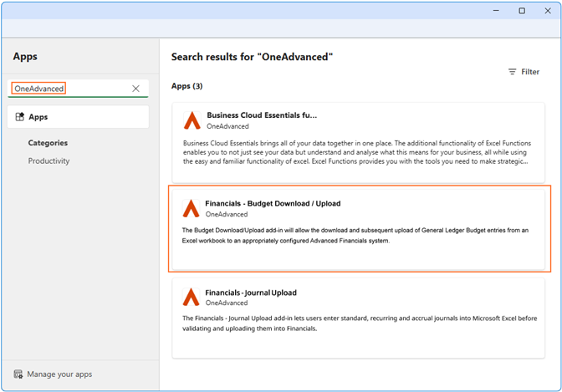Open Manage your apps link
Viewport: 562px width, 392px height.
(59, 374)
